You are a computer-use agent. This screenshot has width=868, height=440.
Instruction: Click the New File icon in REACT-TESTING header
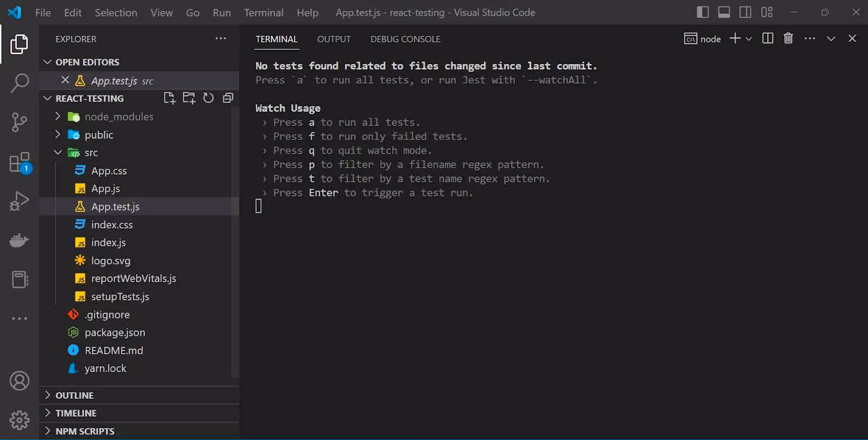point(169,98)
